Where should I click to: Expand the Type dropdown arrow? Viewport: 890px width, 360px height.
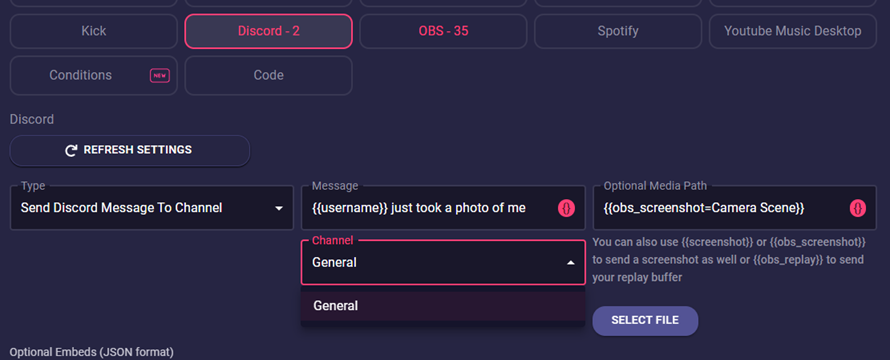coord(279,208)
